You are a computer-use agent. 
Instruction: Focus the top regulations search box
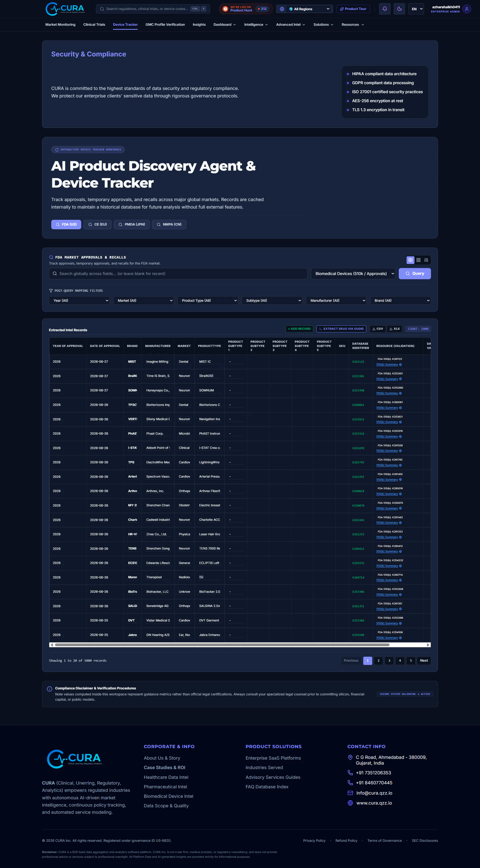(x=153, y=9)
